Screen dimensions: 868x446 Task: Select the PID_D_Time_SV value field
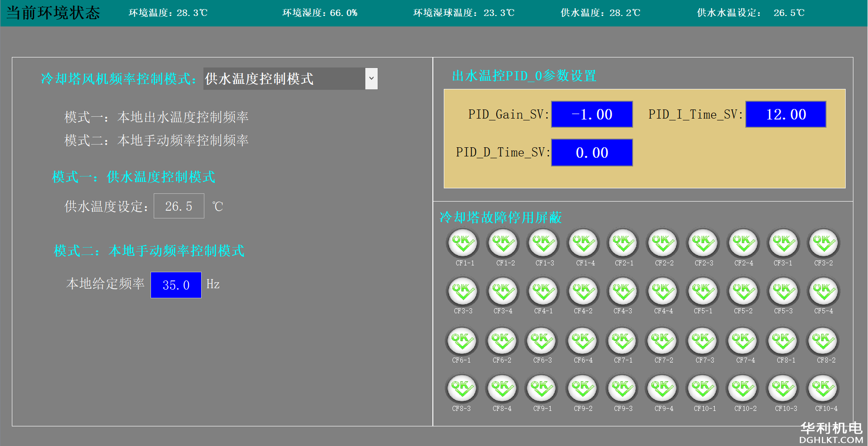[x=592, y=153]
